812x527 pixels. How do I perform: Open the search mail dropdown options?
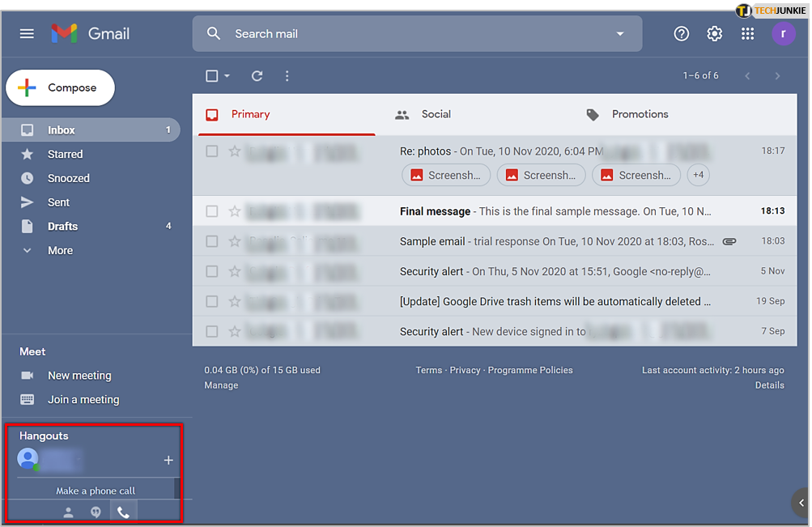620,33
